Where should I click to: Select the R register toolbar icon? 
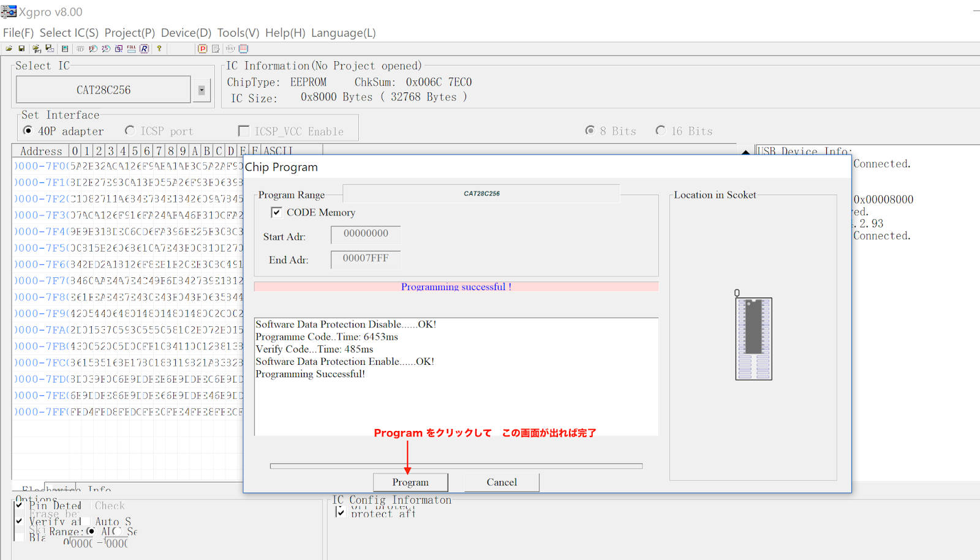point(144,48)
